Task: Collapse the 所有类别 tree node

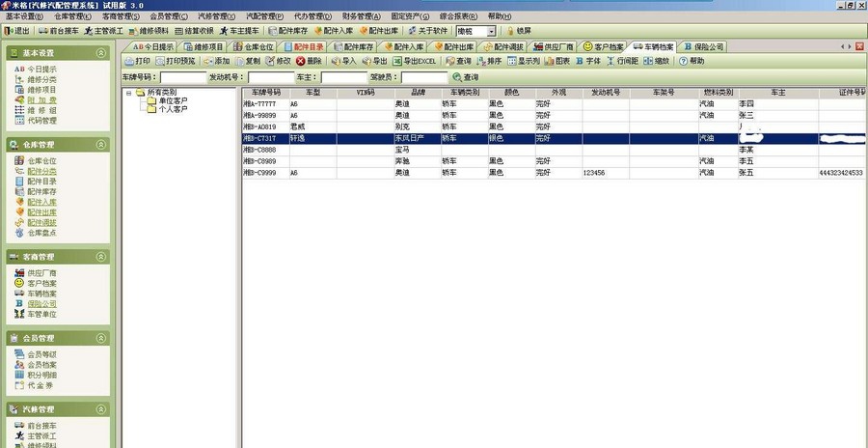Action: 129,93
